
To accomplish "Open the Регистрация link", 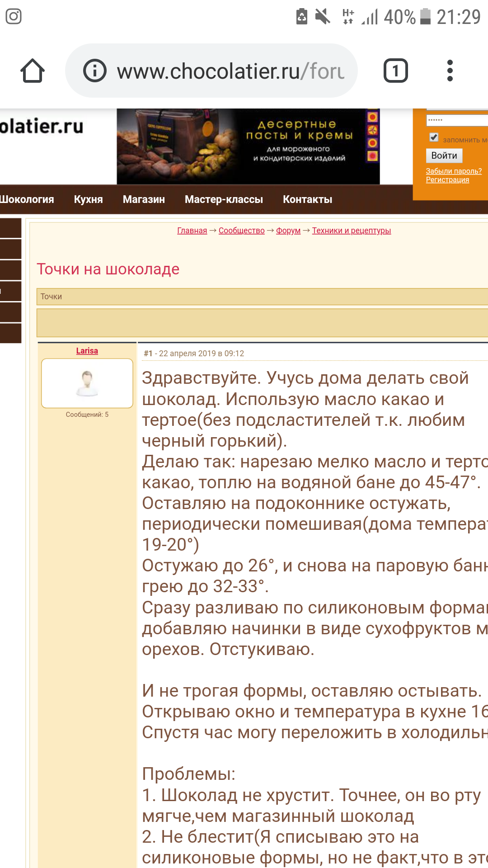I will point(447,180).
